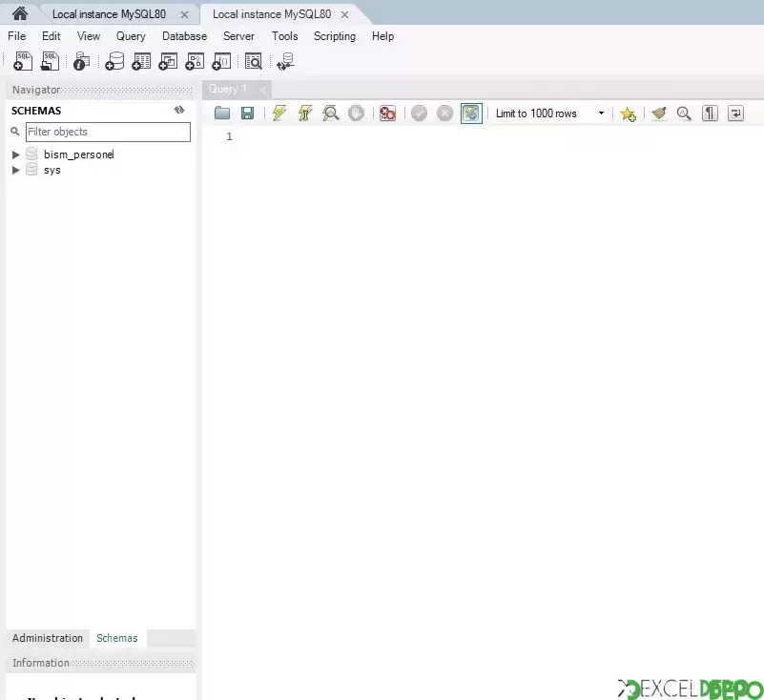Open the Edit menu
This screenshot has height=700, width=764.
click(x=52, y=36)
